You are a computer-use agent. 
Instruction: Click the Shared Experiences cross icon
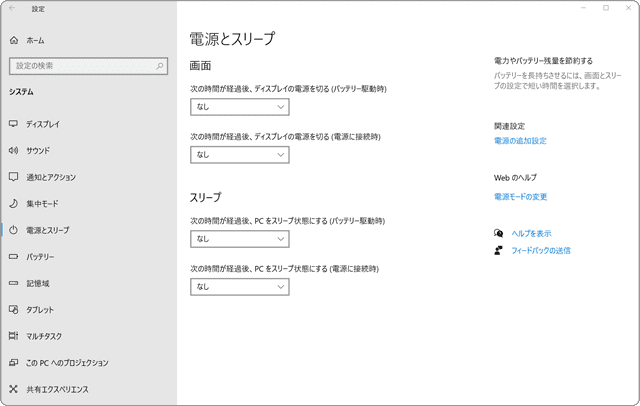(x=13, y=389)
